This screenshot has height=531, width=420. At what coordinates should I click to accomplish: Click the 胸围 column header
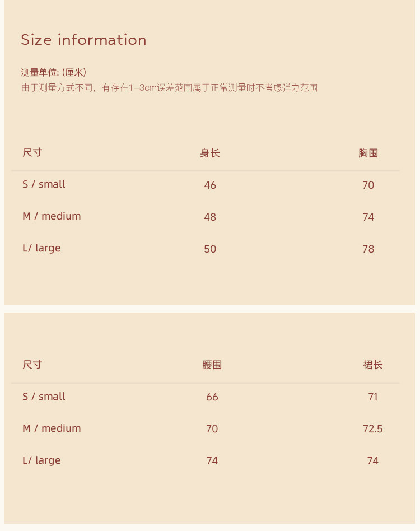click(368, 153)
